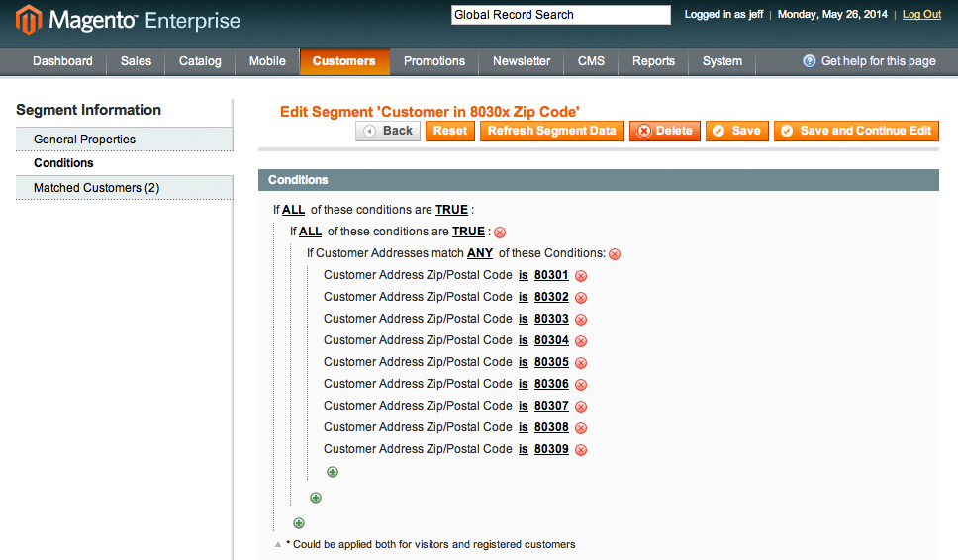Change operator 'is' for 80301 row

coord(523,275)
